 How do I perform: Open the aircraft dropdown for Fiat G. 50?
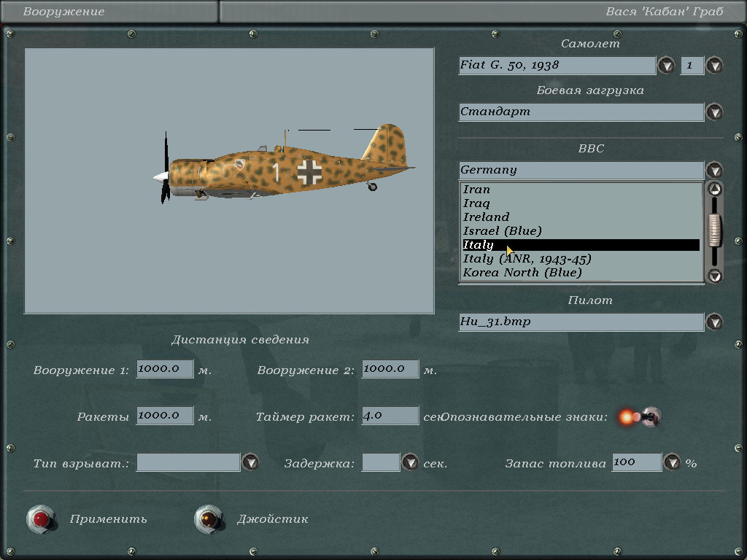[666, 65]
